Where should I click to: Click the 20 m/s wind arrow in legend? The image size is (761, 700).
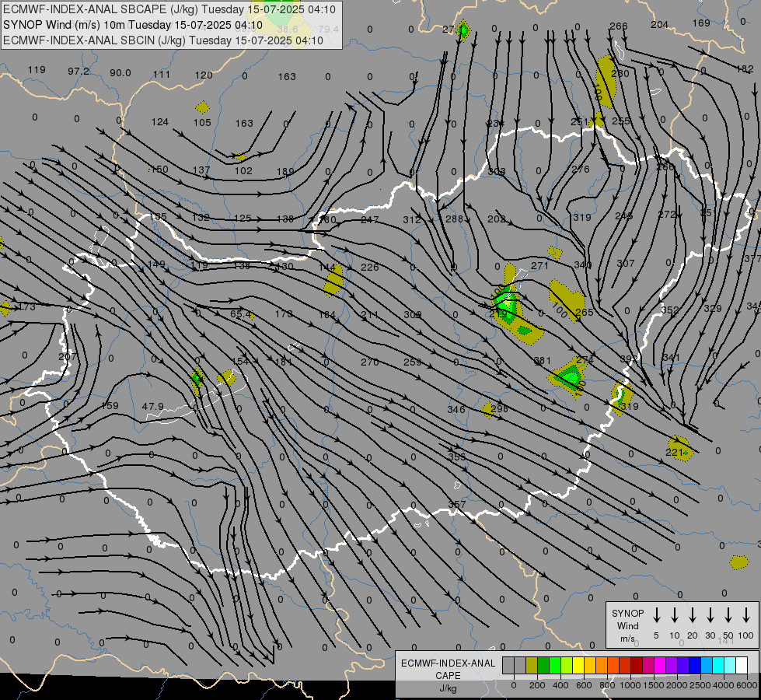[692, 615]
